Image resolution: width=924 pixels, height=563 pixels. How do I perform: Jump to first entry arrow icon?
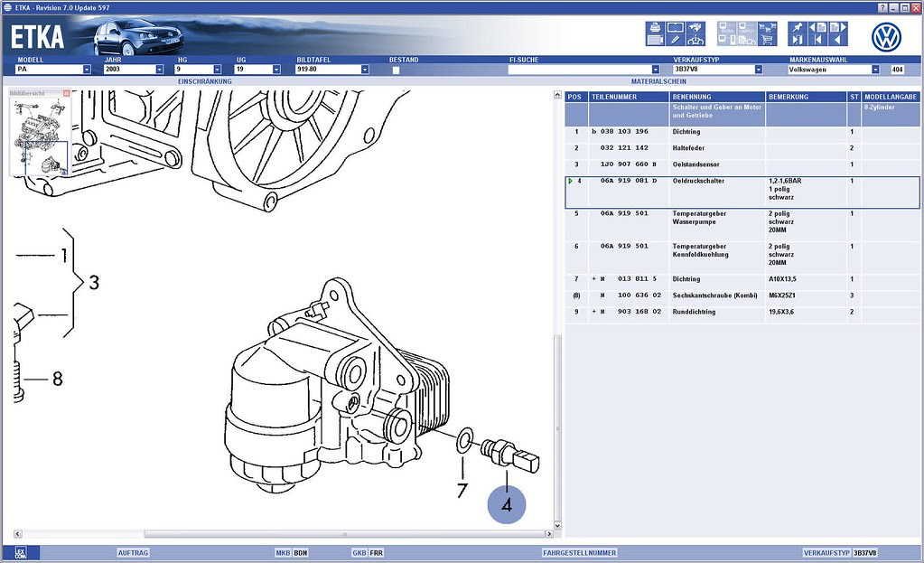[x=818, y=40]
